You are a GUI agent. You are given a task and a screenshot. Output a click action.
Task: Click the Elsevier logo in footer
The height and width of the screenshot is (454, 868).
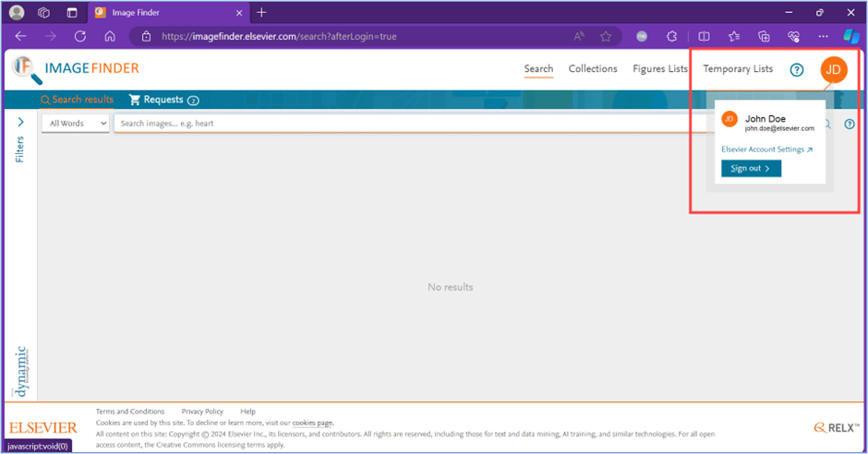coord(43,427)
